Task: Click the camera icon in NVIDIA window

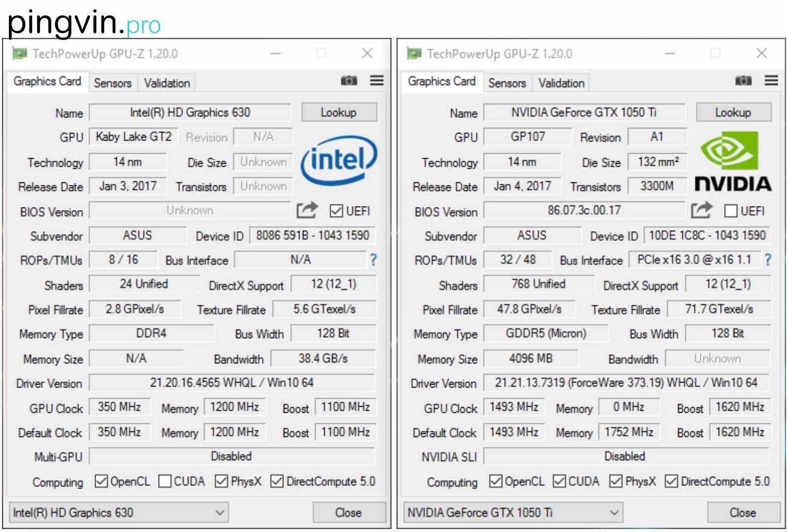Action: (743, 81)
